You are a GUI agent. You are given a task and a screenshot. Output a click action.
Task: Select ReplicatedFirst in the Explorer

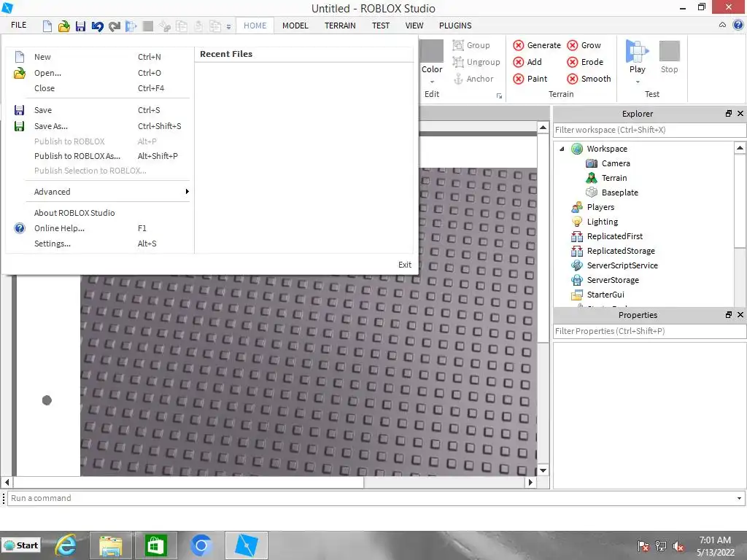click(607, 236)
